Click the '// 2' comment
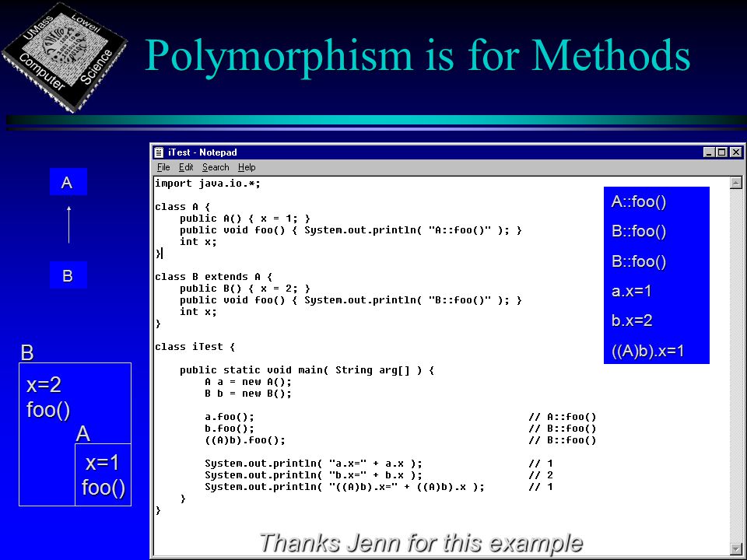This screenshot has width=747, height=560. tap(541, 475)
